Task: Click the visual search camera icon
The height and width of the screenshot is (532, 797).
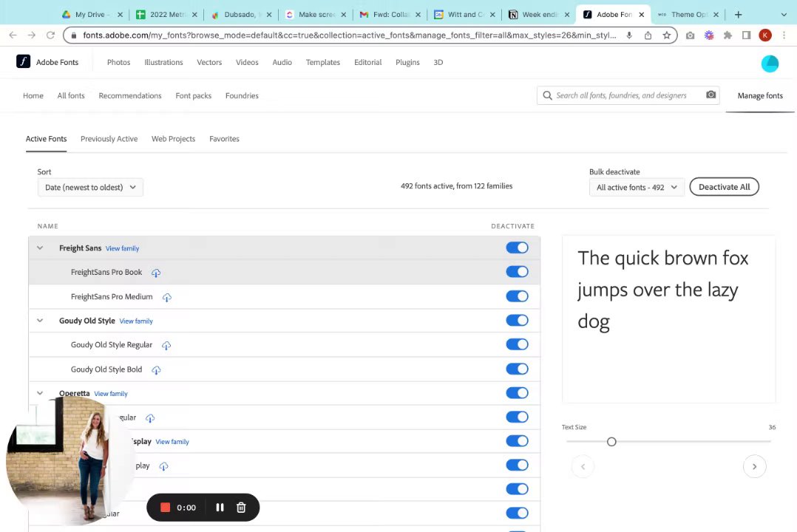Action: pyautogui.click(x=710, y=95)
